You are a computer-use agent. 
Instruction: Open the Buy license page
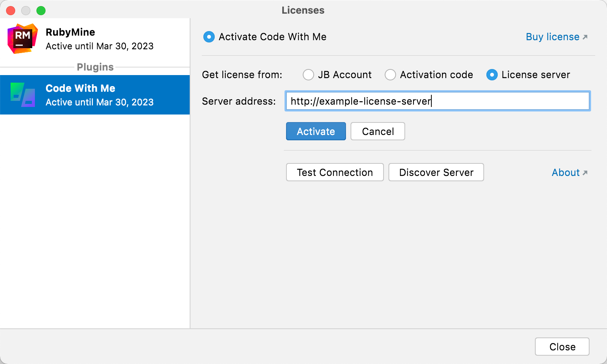(x=552, y=37)
